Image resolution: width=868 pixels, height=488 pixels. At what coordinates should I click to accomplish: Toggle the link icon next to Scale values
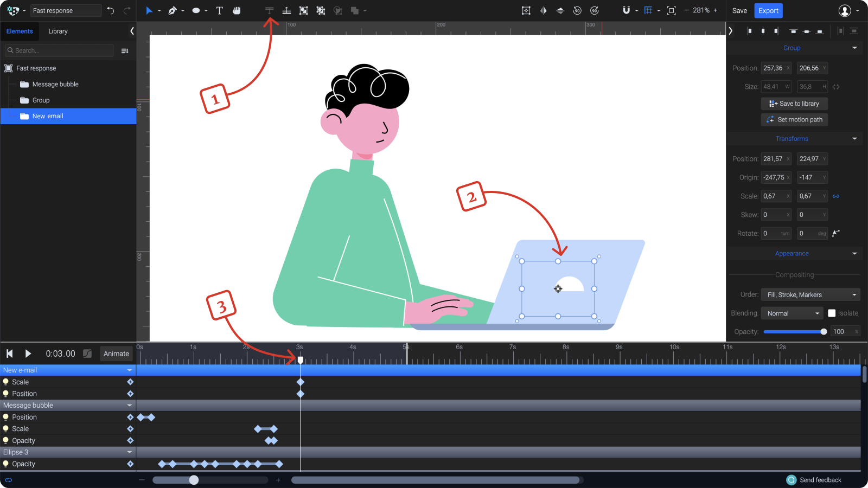point(836,196)
